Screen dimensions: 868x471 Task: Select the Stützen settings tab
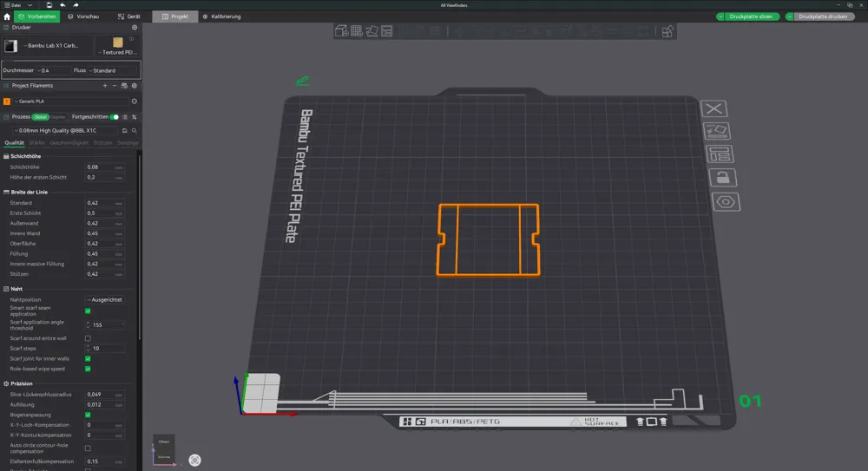point(102,143)
